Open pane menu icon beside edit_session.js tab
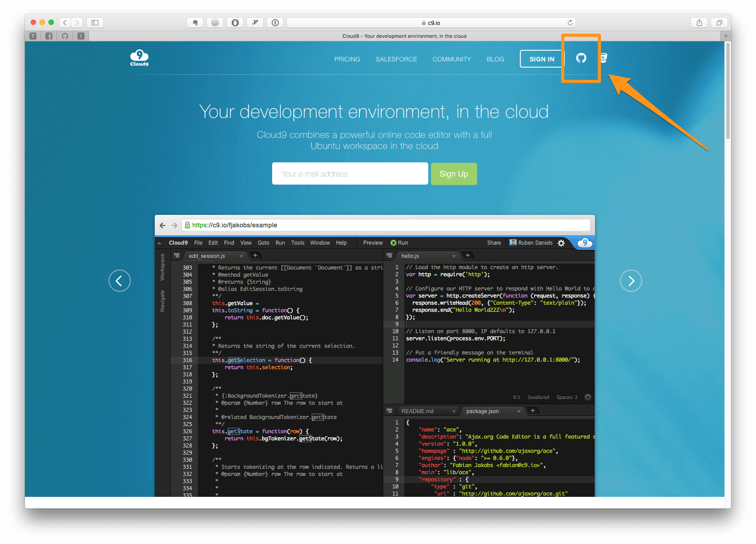756x544 pixels. [x=177, y=256]
